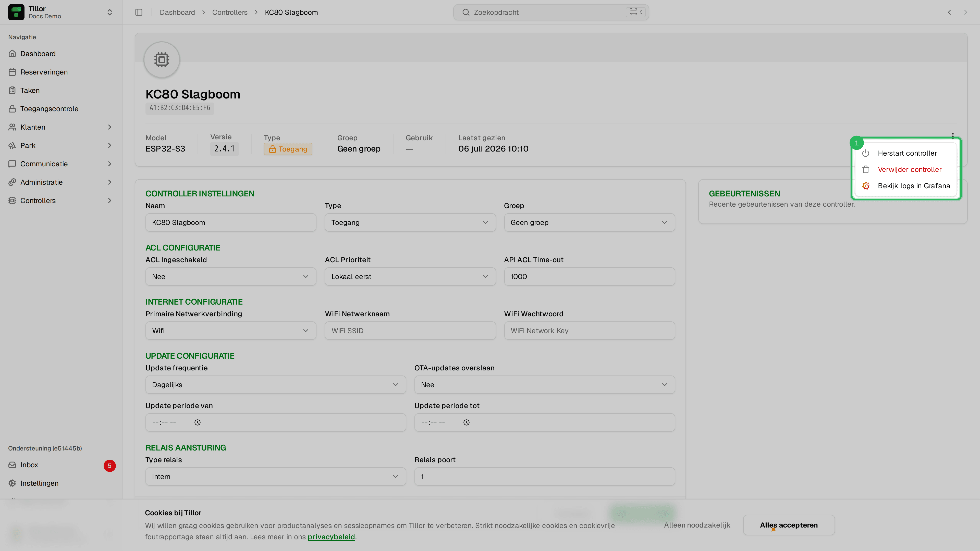Open Dashboard in the sidebar
The width and height of the screenshot is (980, 551).
(61, 54)
